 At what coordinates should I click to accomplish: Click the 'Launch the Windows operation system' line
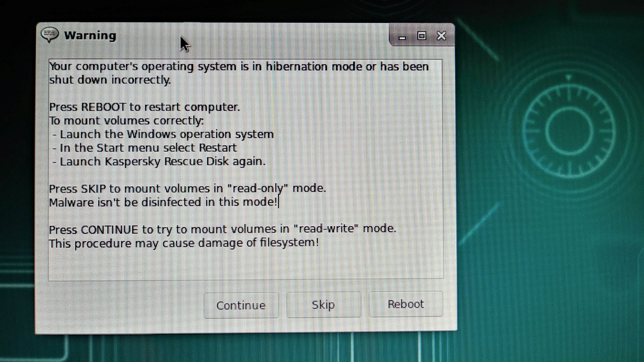point(163,134)
